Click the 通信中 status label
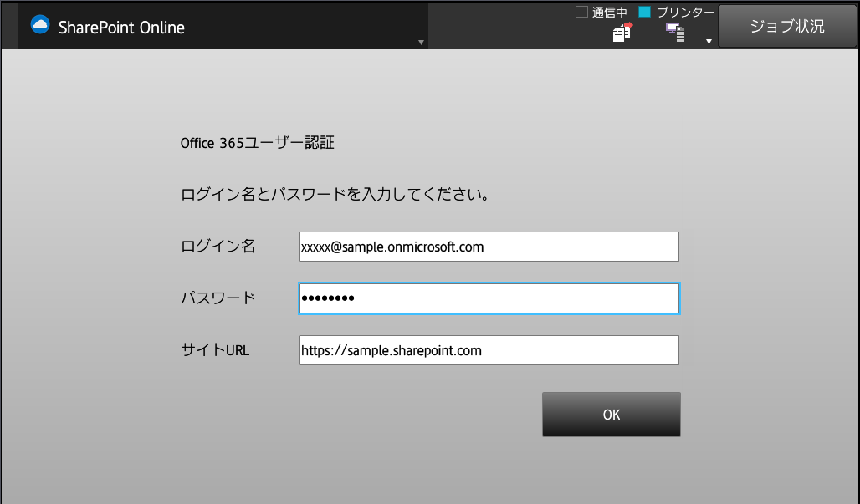860x504 pixels. 609,12
